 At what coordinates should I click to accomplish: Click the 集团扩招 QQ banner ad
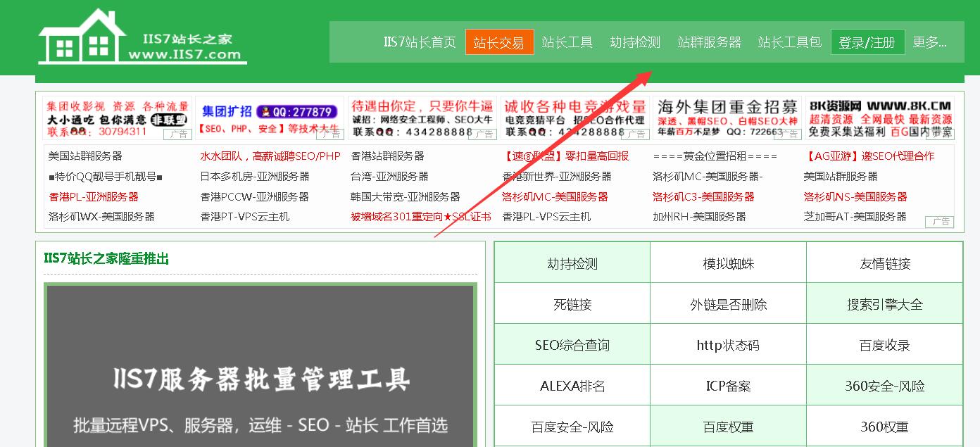pyautogui.click(x=270, y=118)
